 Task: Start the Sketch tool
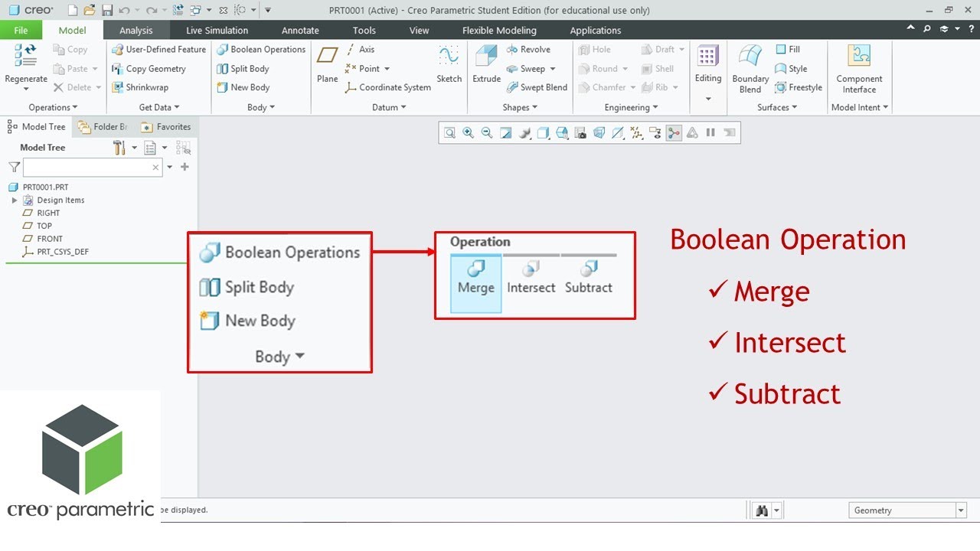coord(449,64)
